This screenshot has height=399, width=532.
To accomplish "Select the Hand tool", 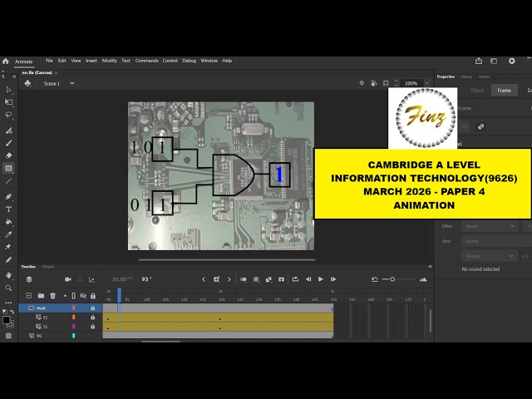I will [x=8, y=275].
